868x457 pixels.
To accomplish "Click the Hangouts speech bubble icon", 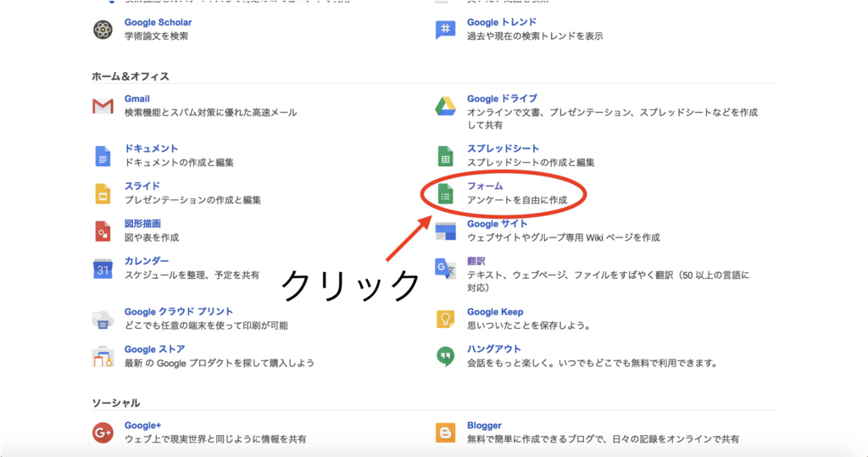I will (445, 356).
